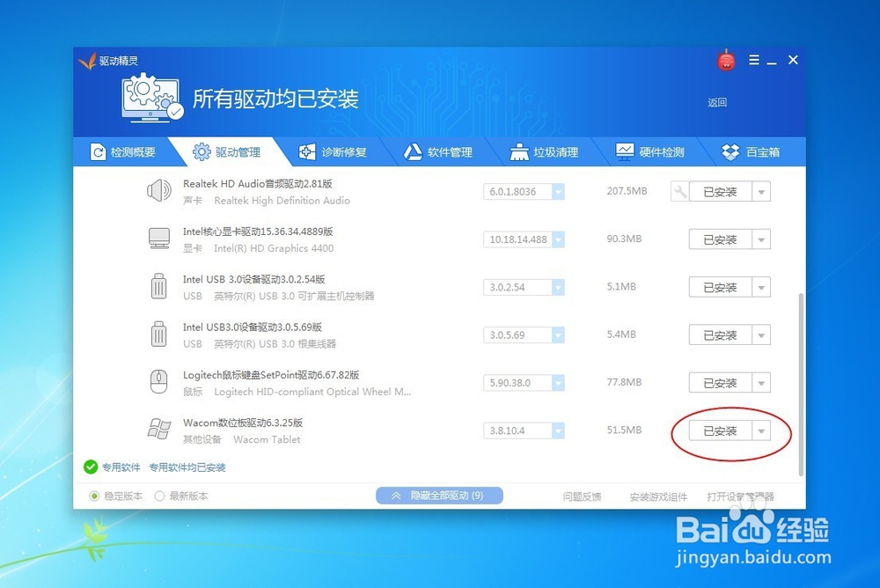Click the Realtek HD Audio音频驱动2.81版 title

tap(258, 184)
